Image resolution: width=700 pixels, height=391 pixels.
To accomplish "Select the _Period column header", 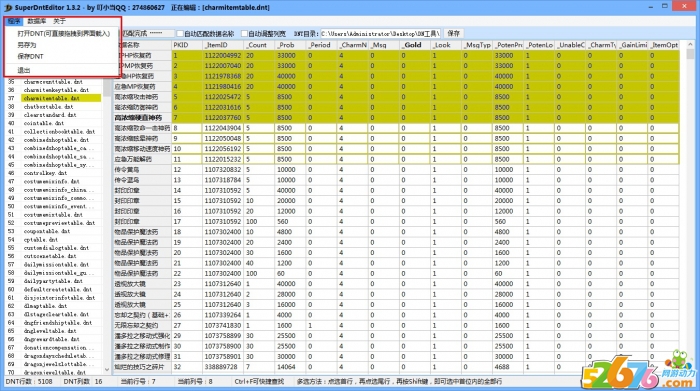I will 321,45.
